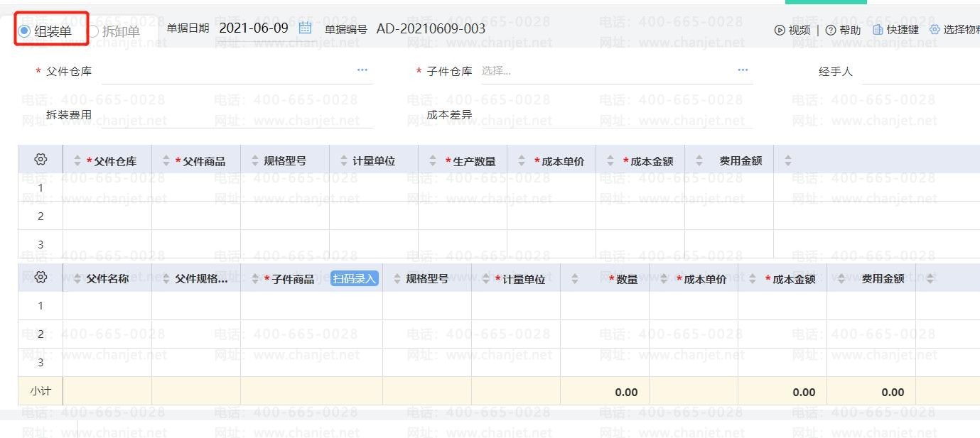
Task: Click the 小计 数量 total 0.00
Action: click(x=626, y=392)
